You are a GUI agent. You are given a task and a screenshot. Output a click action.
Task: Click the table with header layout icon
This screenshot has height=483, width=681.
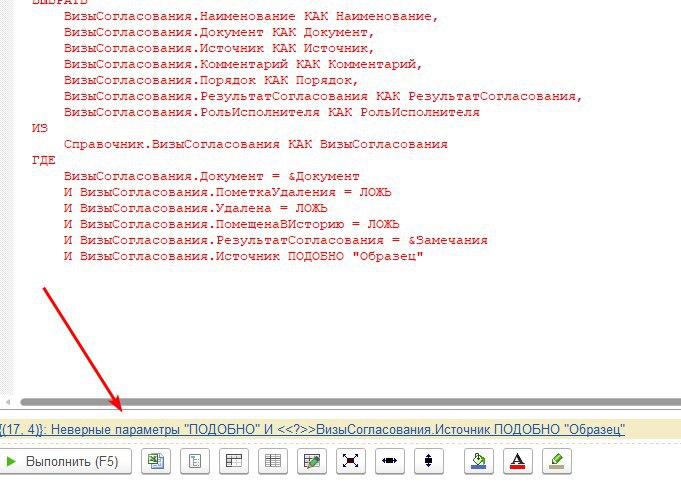tap(234, 461)
